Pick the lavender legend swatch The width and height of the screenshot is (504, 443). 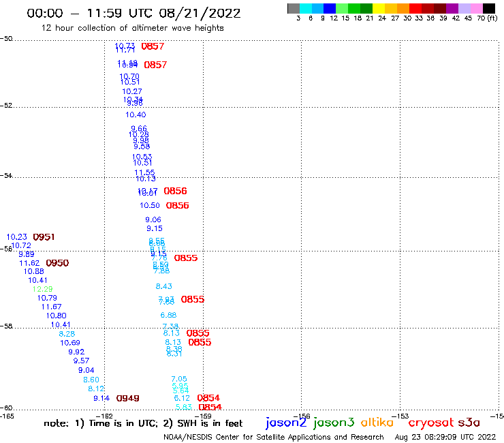(464, 8)
